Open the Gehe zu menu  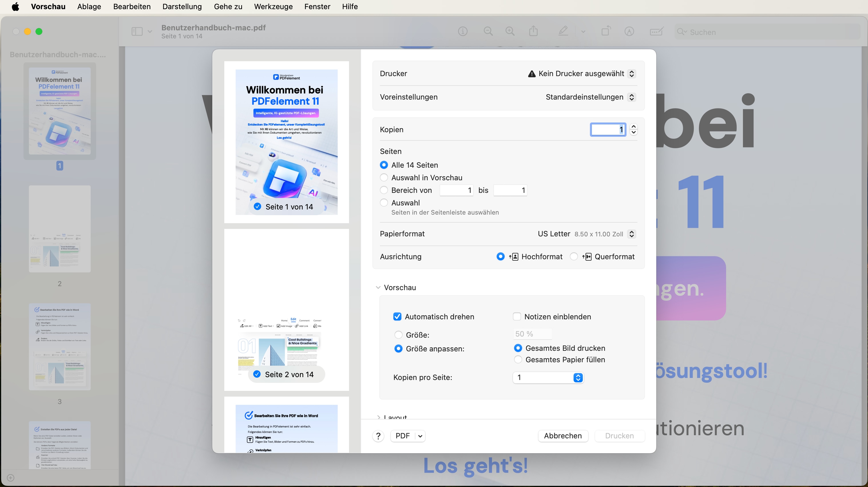tap(228, 7)
